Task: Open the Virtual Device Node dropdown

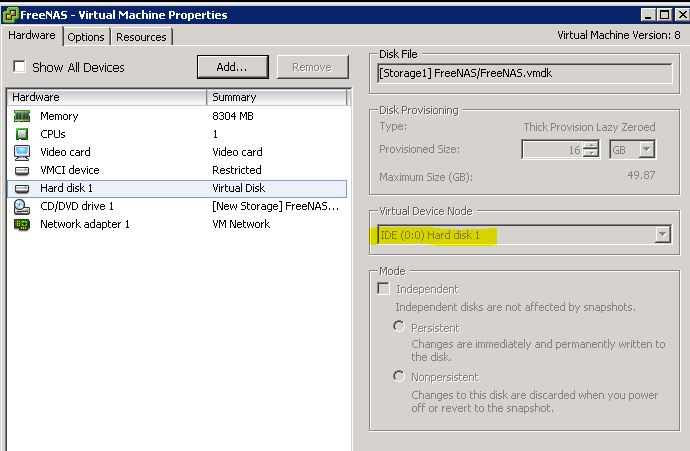Action: (x=662, y=234)
